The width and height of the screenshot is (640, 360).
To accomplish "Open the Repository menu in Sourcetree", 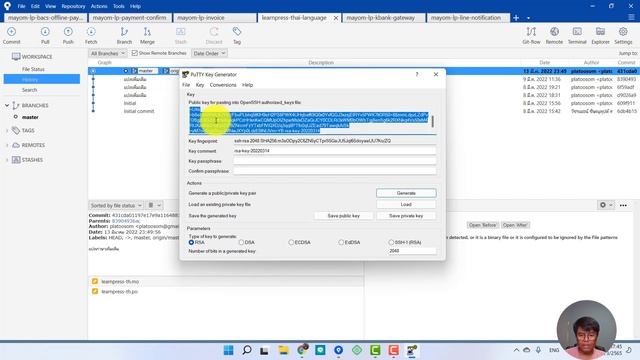I will click(x=73, y=6).
